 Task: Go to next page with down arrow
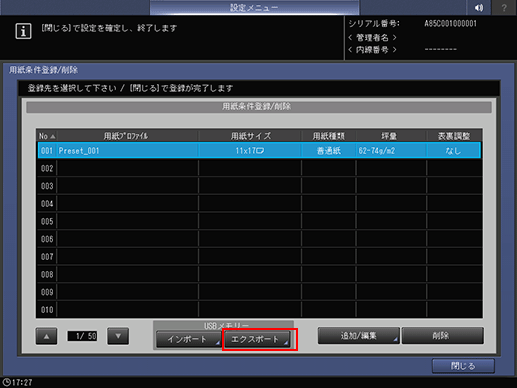[x=118, y=336]
